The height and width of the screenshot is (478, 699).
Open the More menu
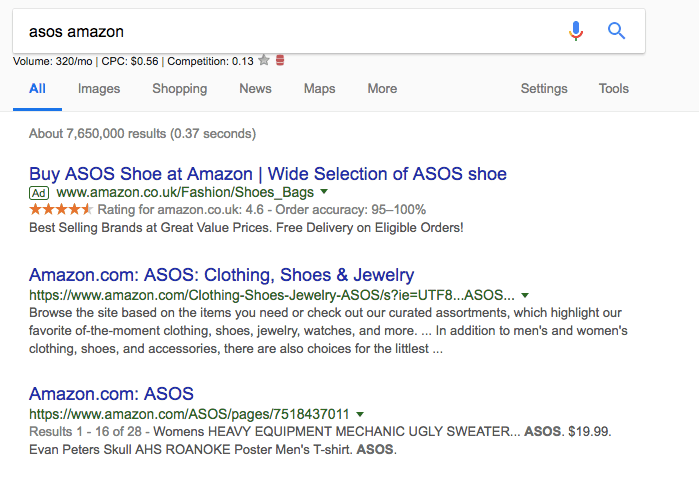382,89
